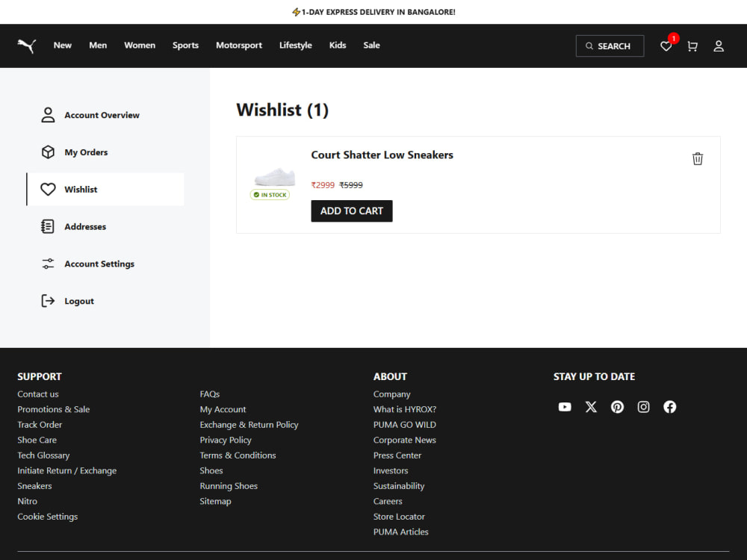Open Promotions & Sale footer link
The width and height of the screenshot is (747, 560).
click(x=53, y=409)
